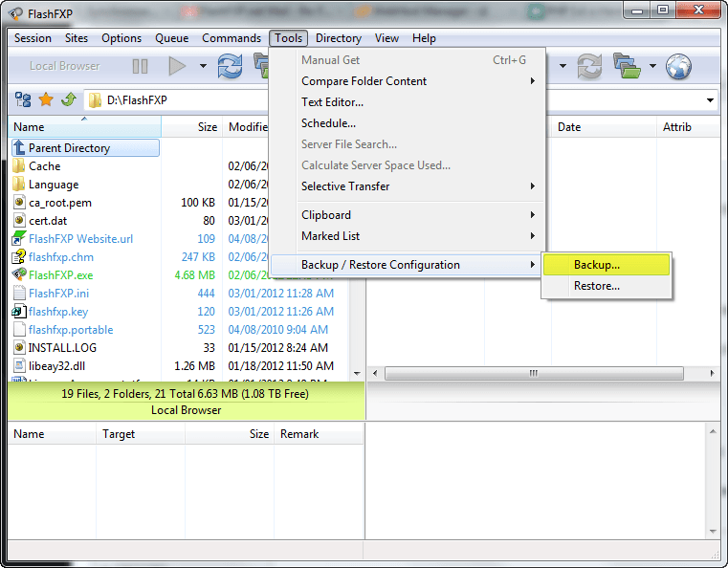Viewport: 728px width, 568px height.
Task: Choose Schedule... from Tools menu
Action: 407,123
